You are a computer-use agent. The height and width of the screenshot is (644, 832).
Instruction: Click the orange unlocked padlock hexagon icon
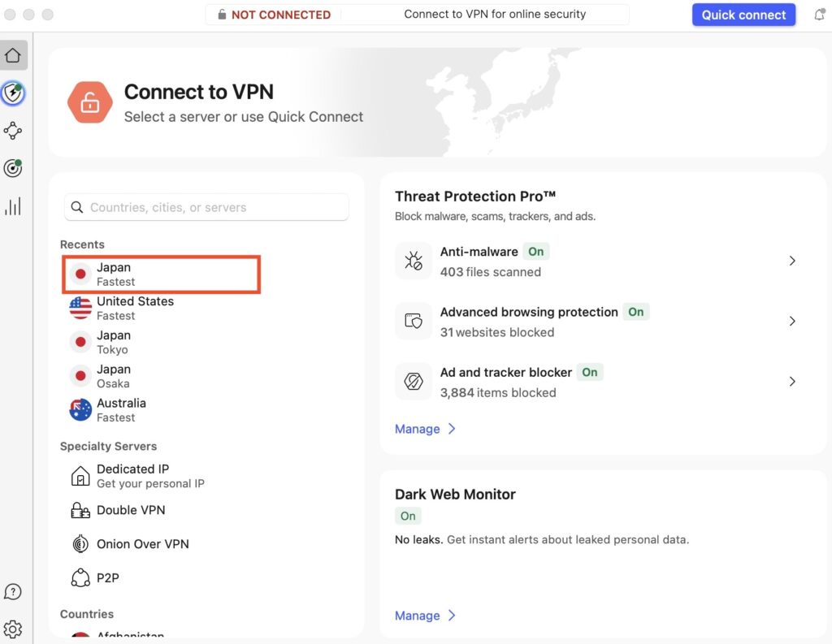click(x=89, y=102)
